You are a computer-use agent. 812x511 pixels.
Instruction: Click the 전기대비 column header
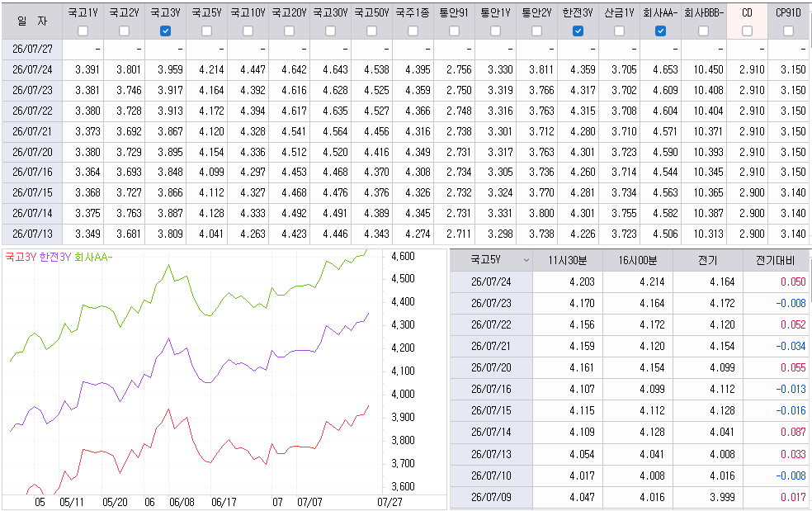click(776, 260)
